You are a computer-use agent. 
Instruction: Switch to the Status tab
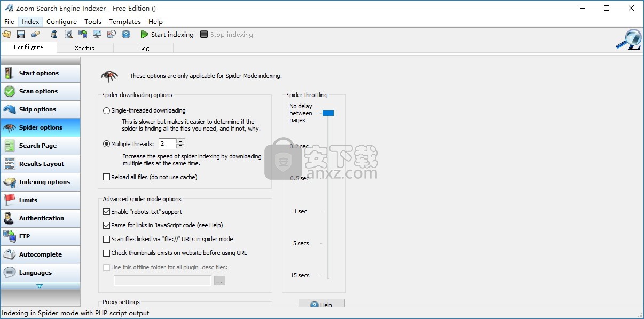tap(84, 48)
